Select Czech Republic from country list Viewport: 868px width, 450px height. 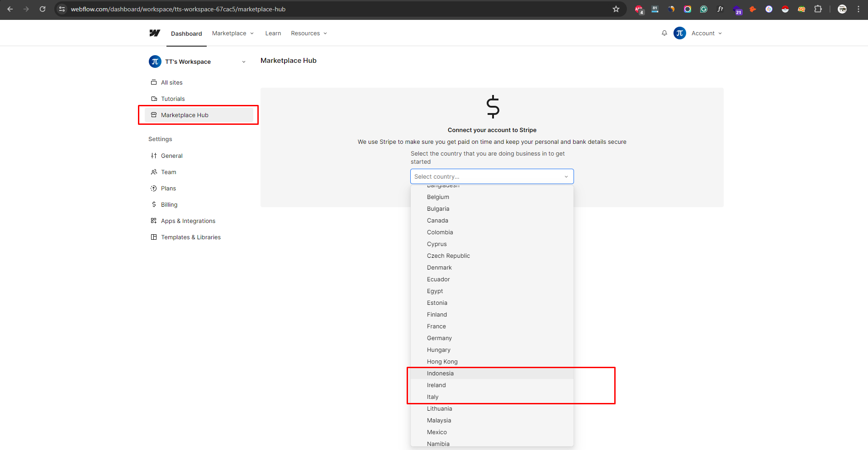[492, 256]
